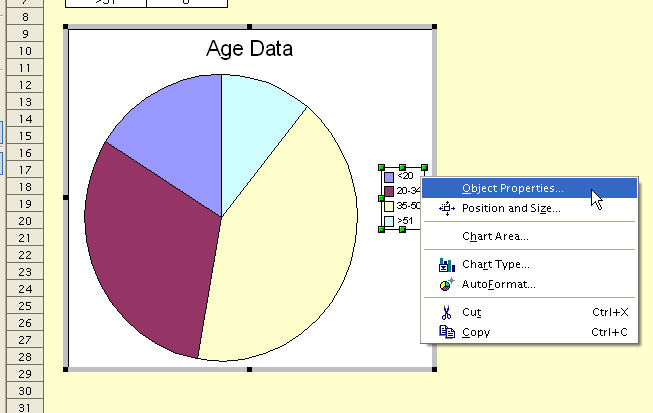Click the Position and Size icon
The height and width of the screenshot is (413, 653).
tap(446, 208)
